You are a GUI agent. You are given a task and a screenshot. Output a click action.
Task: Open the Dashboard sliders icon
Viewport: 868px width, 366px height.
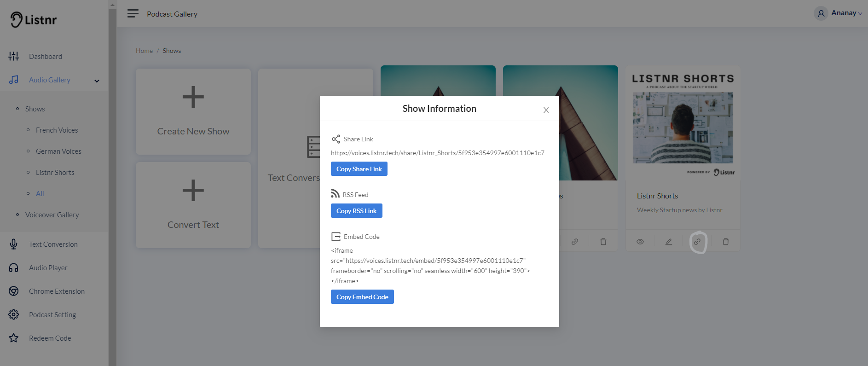14,56
